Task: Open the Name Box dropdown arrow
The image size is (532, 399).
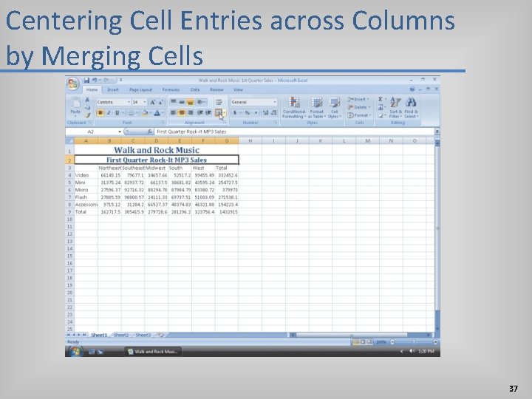Action: pos(120,132)
